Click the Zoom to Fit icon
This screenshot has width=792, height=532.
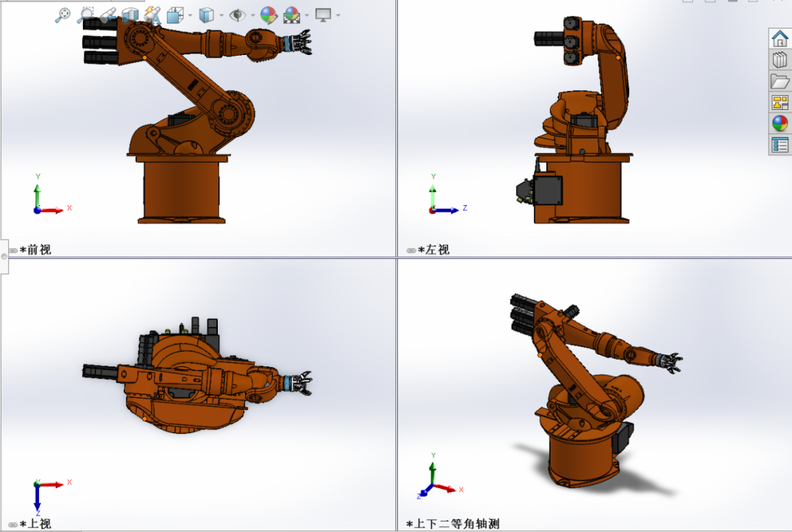(x=62, y=15)
